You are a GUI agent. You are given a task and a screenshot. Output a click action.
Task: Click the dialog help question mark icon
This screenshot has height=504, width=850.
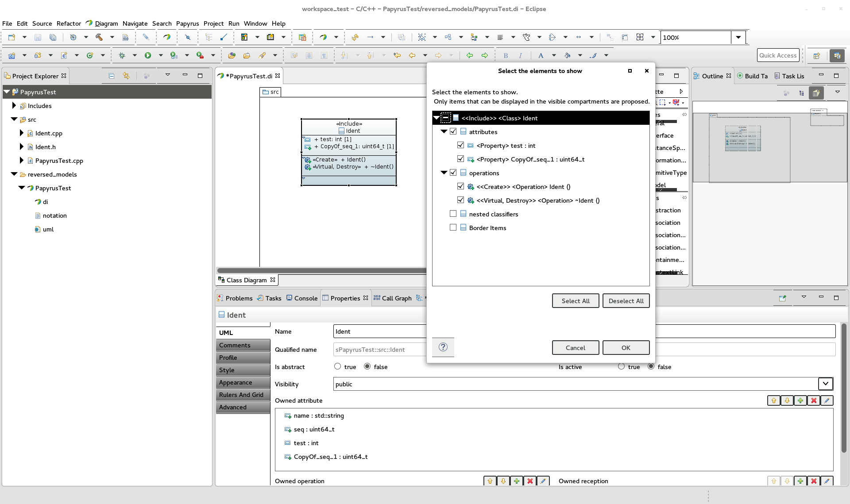(443, 347)
